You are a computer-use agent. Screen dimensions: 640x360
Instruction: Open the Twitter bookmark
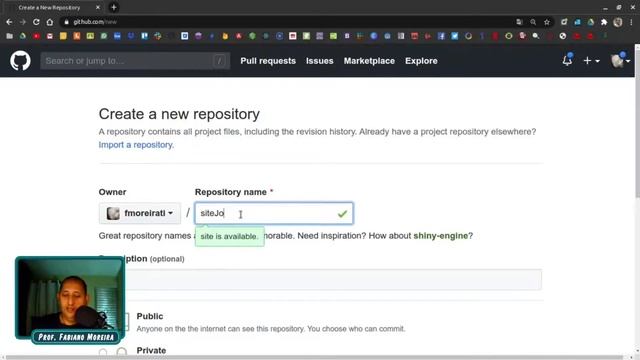click(x=455, y=36)
